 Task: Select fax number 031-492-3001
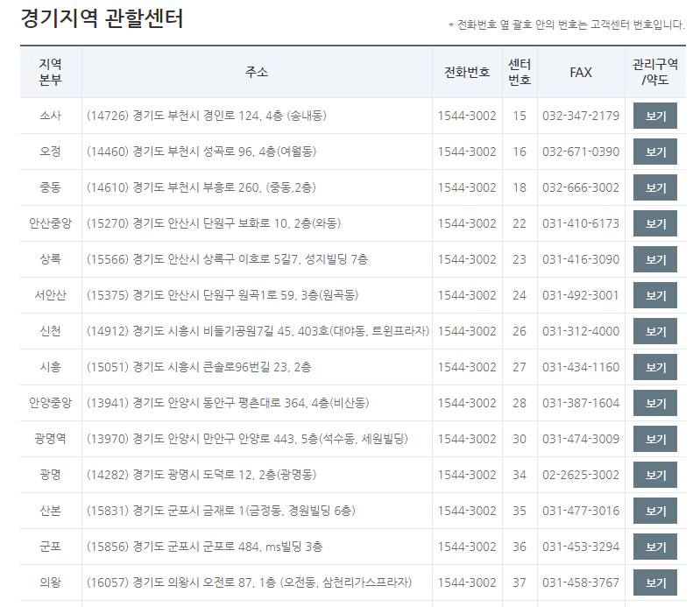click(580, 295)
